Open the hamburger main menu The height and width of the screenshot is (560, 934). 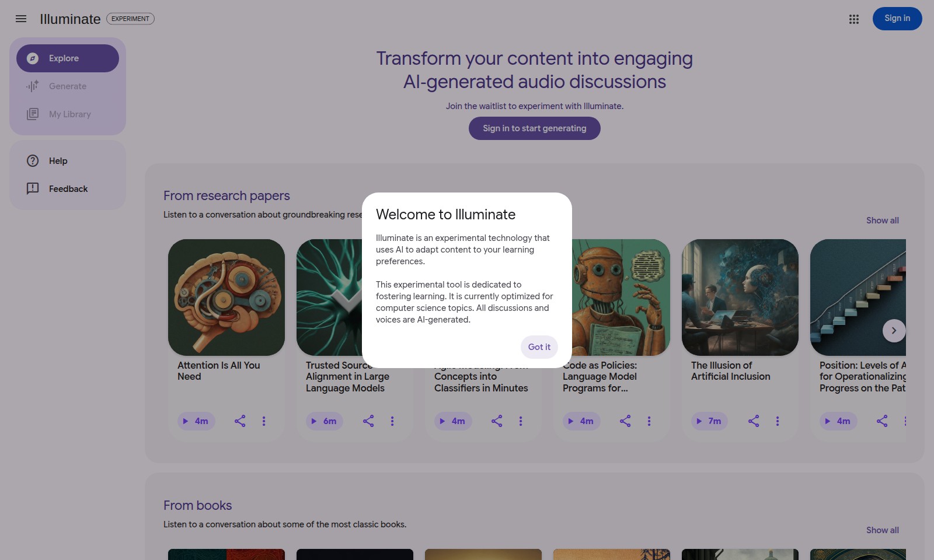pos(21,19)
